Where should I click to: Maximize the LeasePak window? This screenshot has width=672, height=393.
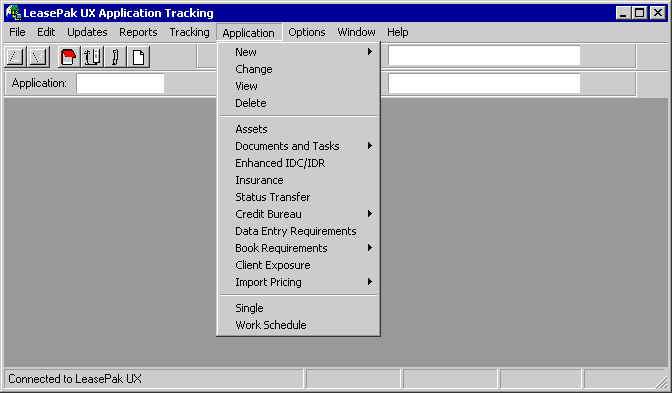pos(639,13)
